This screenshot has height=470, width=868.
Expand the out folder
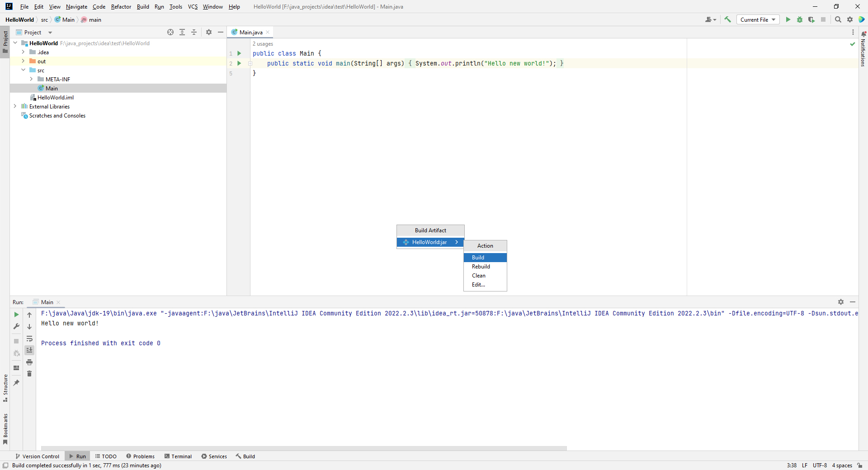[23, 61]
